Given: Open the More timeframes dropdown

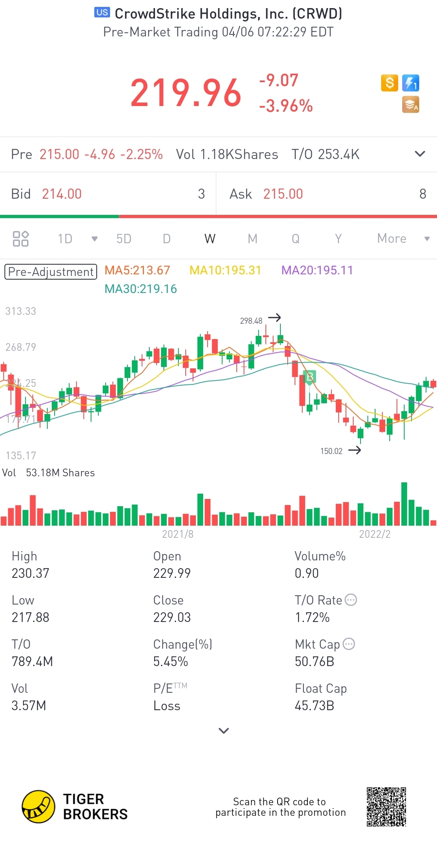Looking at the screenshot, I should point(403,238).
